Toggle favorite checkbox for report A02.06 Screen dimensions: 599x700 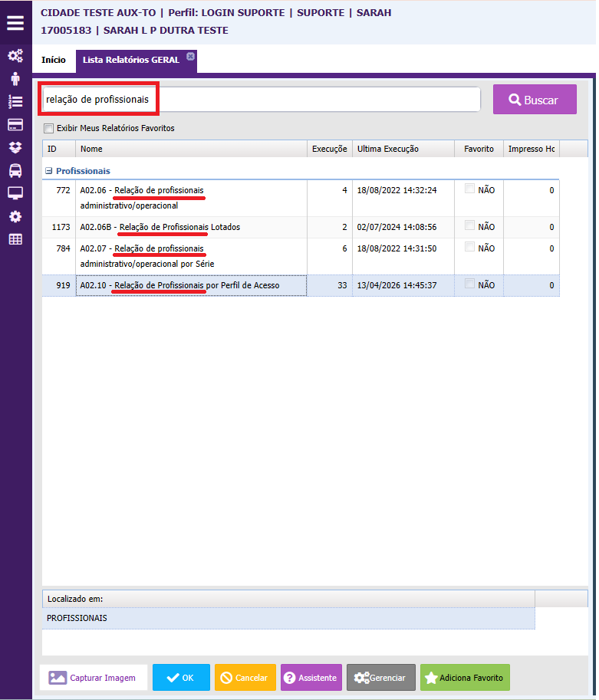469,189
